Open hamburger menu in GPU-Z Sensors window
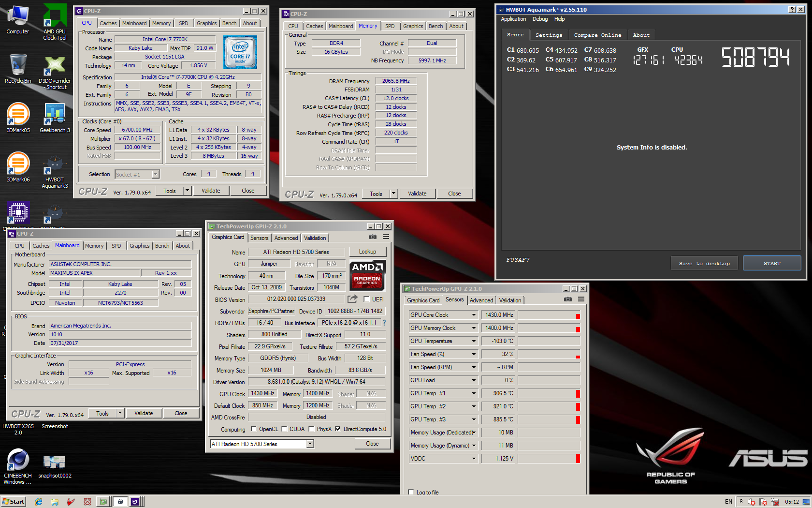The image size is (812, 508). [581, 299]
